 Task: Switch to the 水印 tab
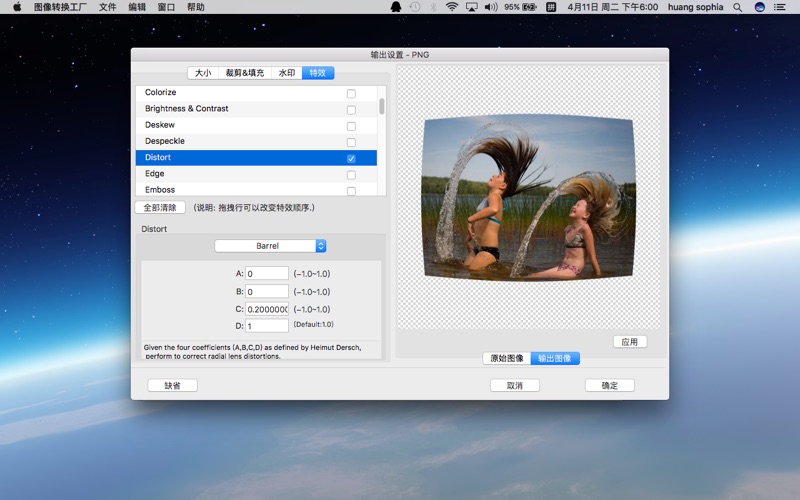click(x=287, y=73)
